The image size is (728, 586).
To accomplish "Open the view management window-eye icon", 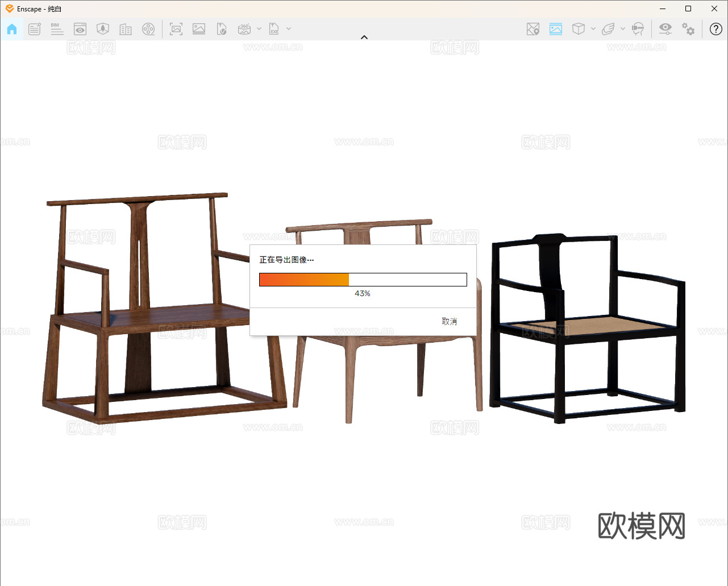I will click(x=80, y=29).
